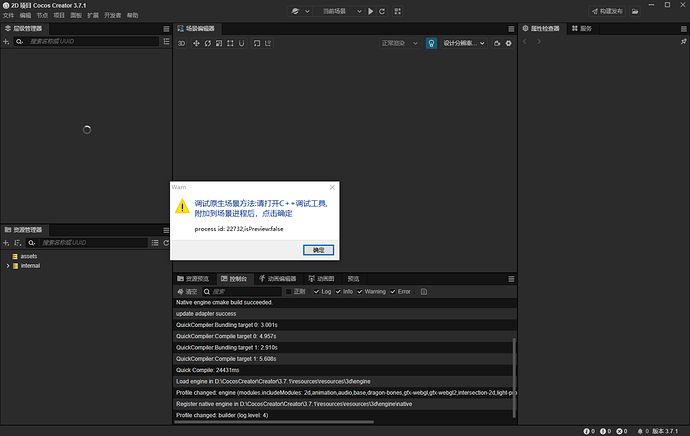Focus the console search field
Screen dimensions: 690x436
[x=242, y=292]
